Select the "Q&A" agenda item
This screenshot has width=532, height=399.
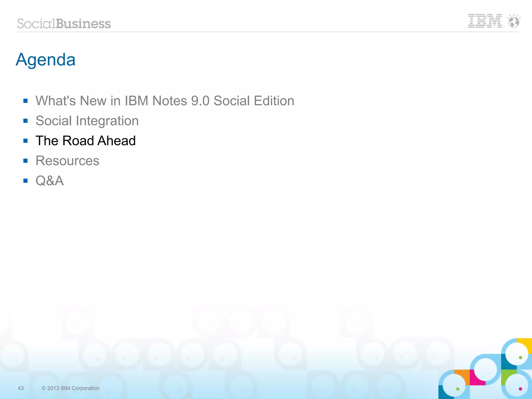(50, 181)
